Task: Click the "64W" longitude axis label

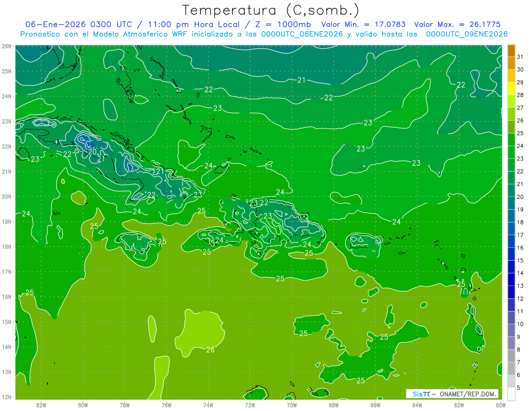Action: [x=417, y=404]
